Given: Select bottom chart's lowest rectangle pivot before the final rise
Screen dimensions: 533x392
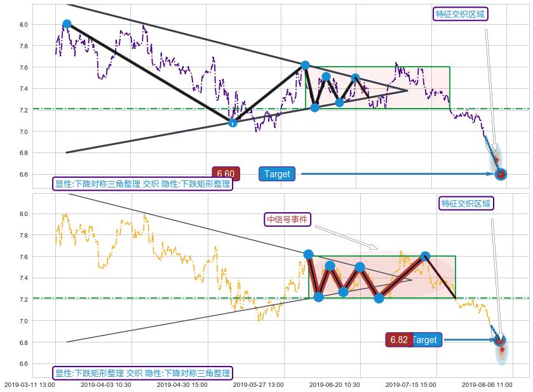Looking at the screenshot, I should [x=379, y=298].
